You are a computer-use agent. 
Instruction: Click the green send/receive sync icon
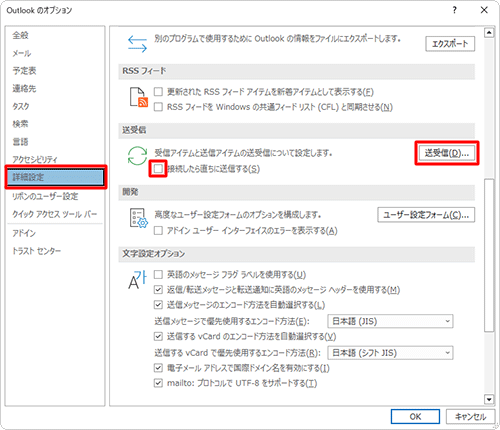(137, 155)
